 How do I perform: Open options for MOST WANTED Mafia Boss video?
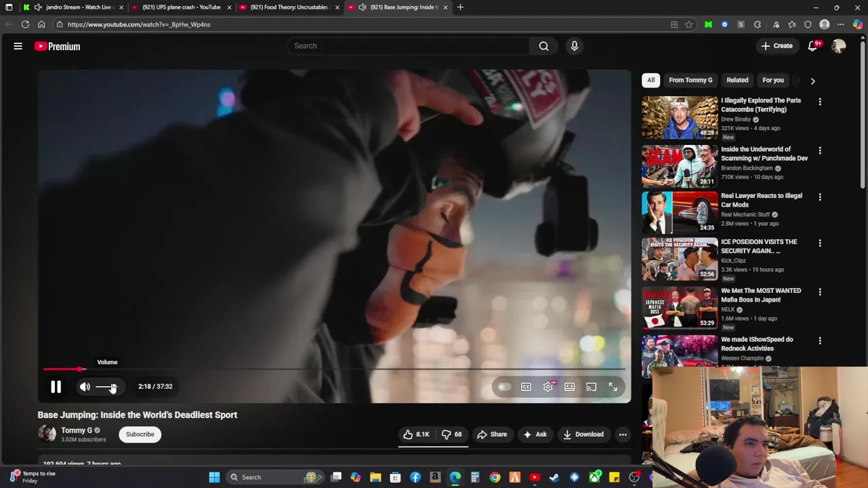click(x=820, y=292)
